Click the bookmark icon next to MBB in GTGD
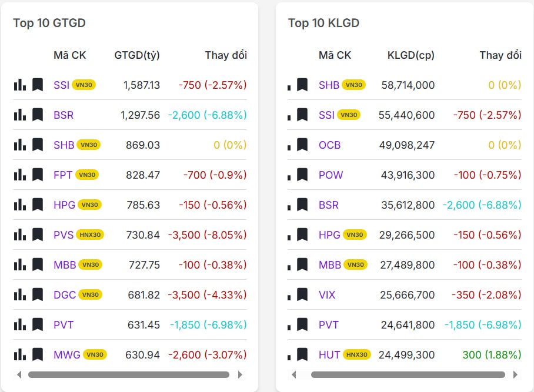This screenshot has width=534, height=392. point(37,264)
